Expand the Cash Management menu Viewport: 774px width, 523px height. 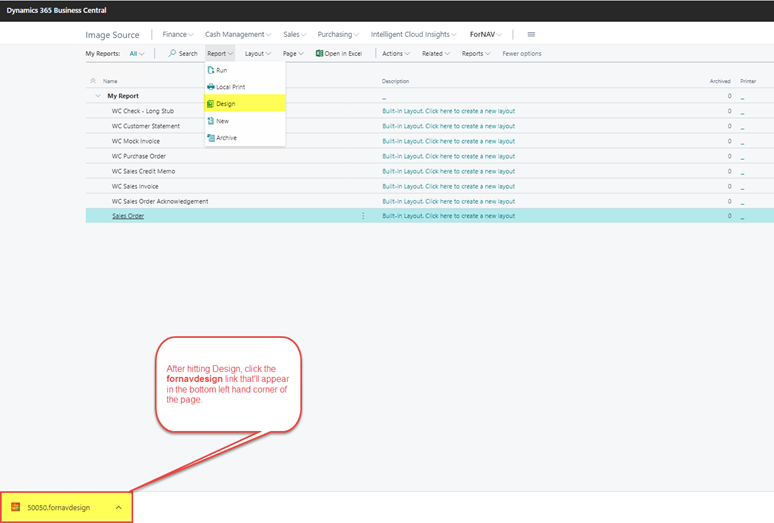pos(238,35)
